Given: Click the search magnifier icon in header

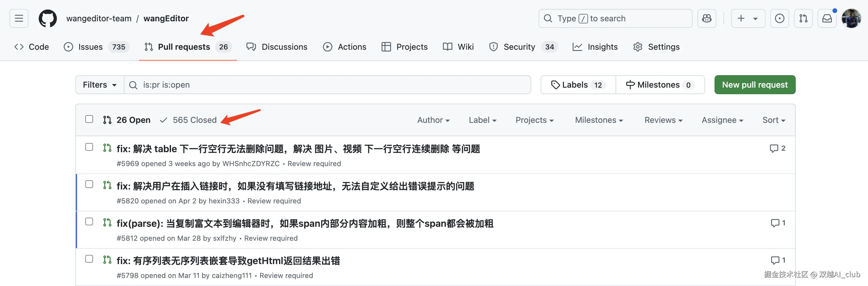Looking at the screenshot, I should [x=548, y=18].
